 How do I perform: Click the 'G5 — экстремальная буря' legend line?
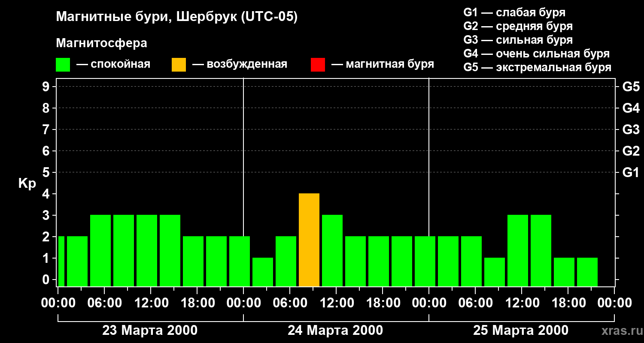click(x=538, y=67)
